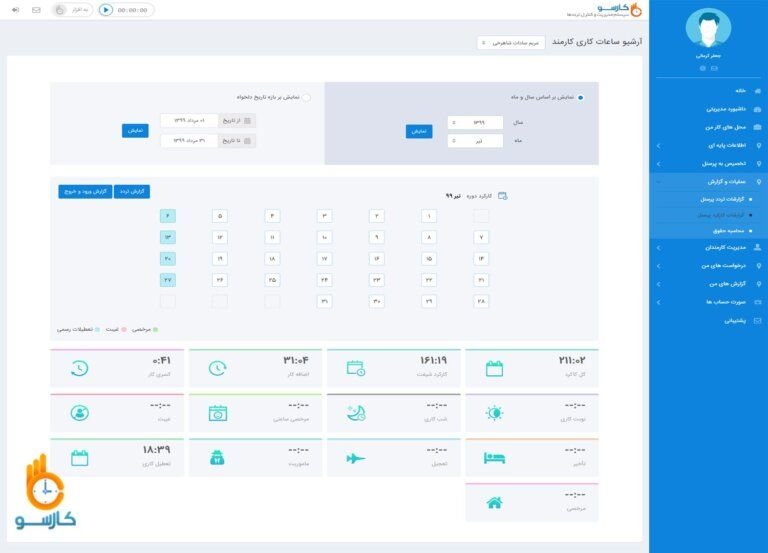Click the home icon beside خانه
This screenshot has height=553, width=768.
click(x=758, y=91)
